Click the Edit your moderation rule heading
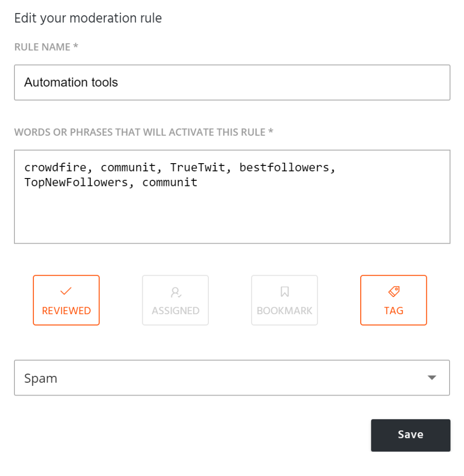 [88, 18]
